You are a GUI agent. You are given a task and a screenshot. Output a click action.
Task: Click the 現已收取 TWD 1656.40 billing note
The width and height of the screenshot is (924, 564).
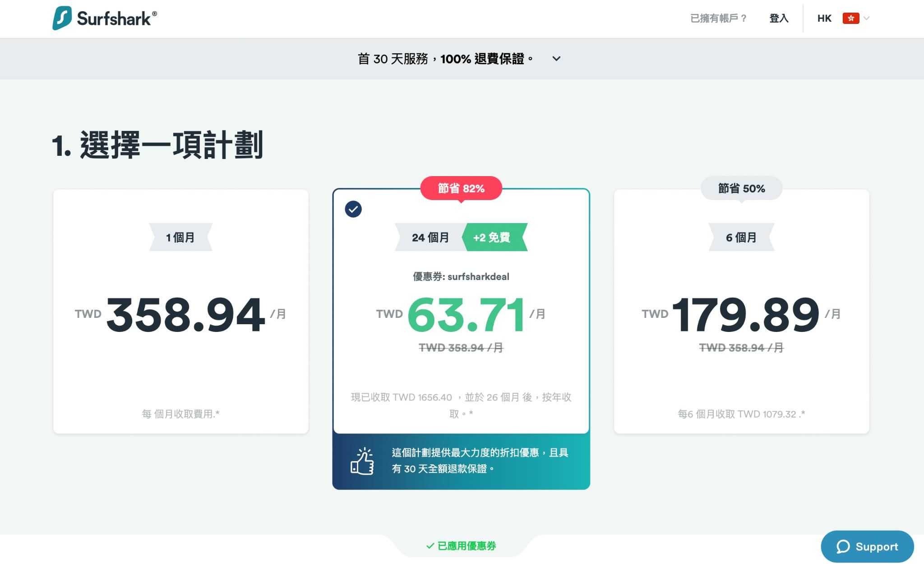[x=461, y=405]
